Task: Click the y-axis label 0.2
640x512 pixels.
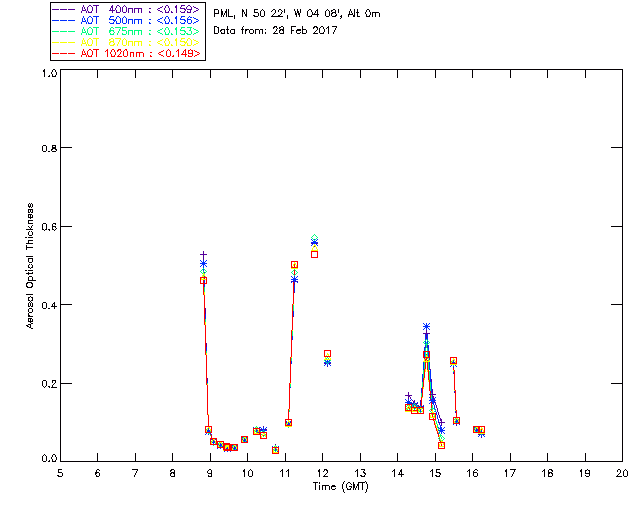Action: pyautogui.click(x=49, y=384)
